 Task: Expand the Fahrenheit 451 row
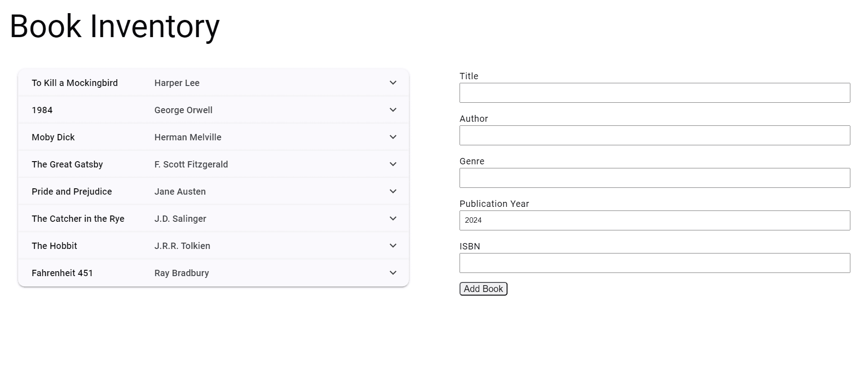coord(393,272)
